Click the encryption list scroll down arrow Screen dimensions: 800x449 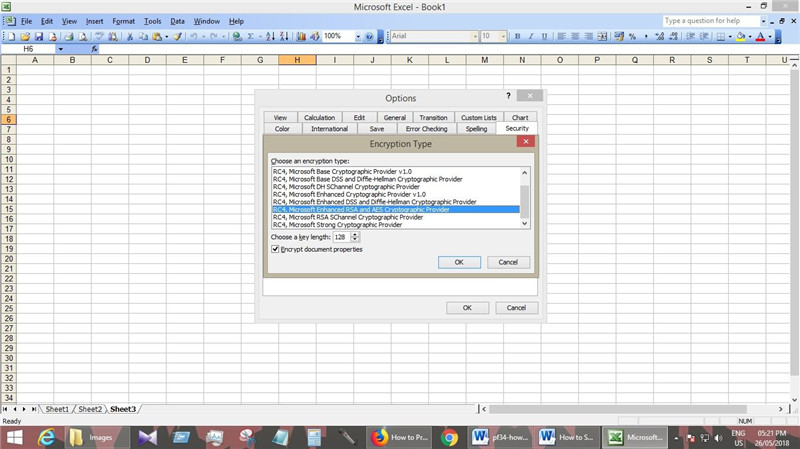pyautogui.click(x=524, y=223)
